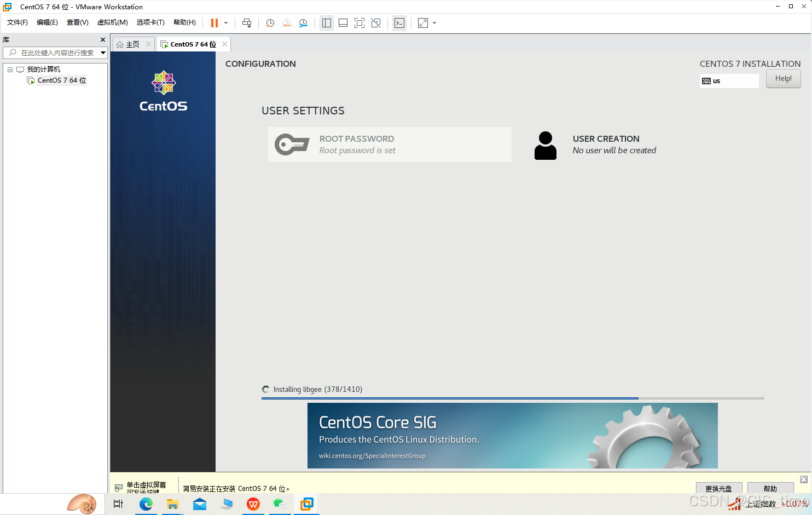Open Microsoft Edge from the taskbar

pos(146,504)
